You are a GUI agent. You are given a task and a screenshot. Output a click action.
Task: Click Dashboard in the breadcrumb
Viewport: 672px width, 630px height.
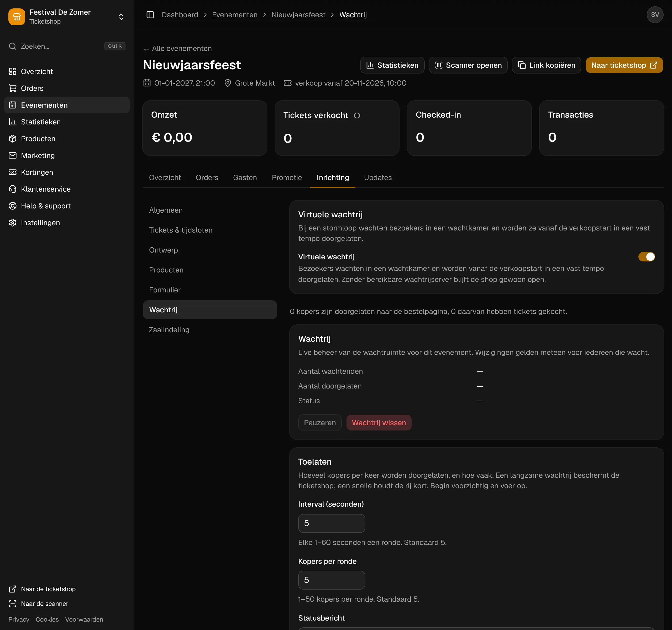tap(180, 15)
